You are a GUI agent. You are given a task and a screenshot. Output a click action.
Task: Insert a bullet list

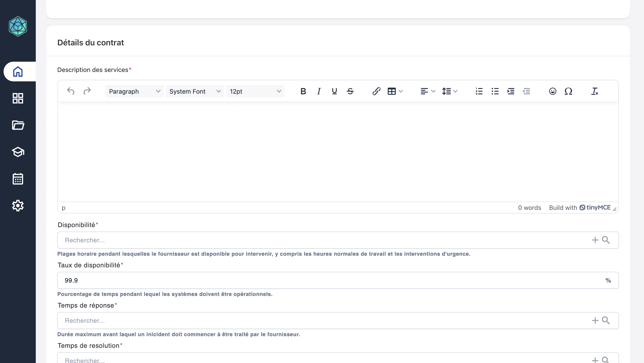coord(495,91)
